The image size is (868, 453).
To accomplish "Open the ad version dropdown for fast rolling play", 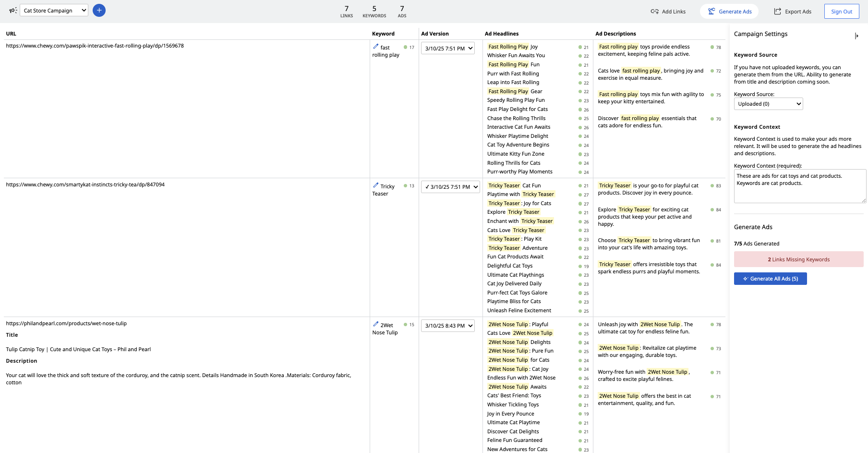I will click(448, 48).
